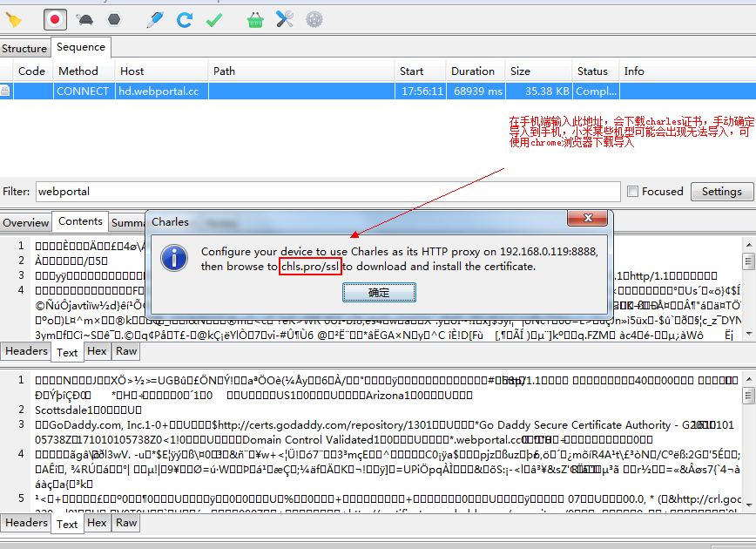Click the Scottsdale line in response text
The height and width of the screenshot is (549, 756).
89,410
